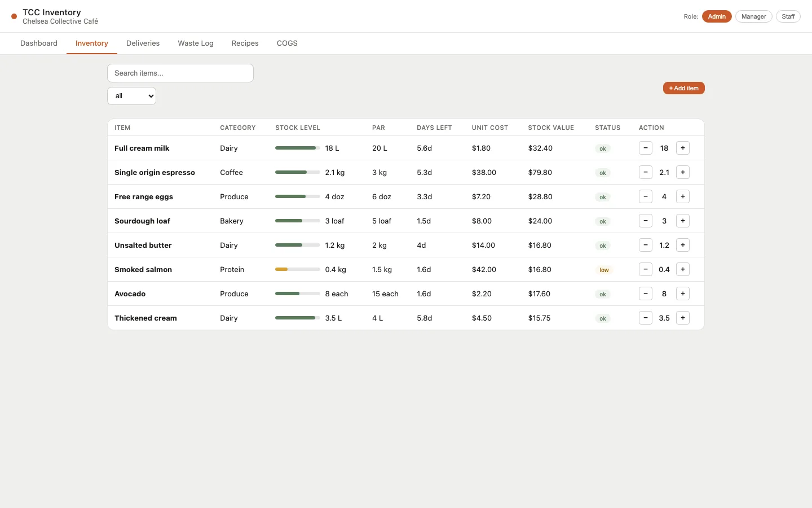Go to the Deliveries tab
812x508 pixels.
point(143,43)
